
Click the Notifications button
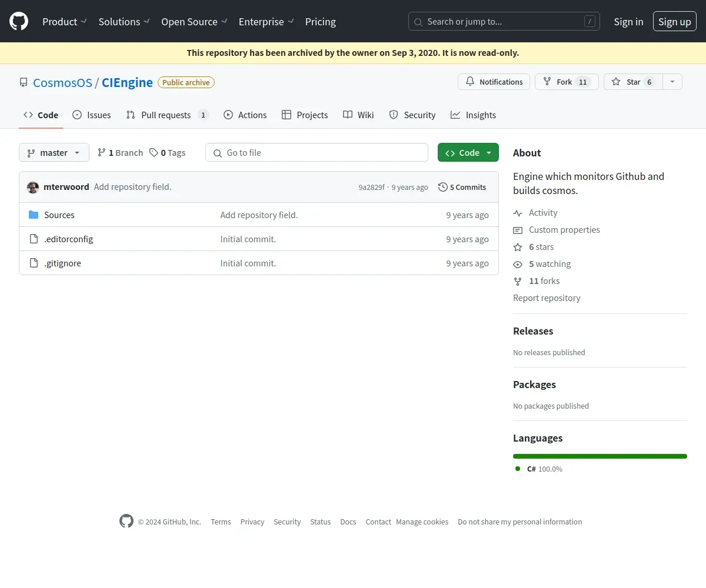(494, 82)
